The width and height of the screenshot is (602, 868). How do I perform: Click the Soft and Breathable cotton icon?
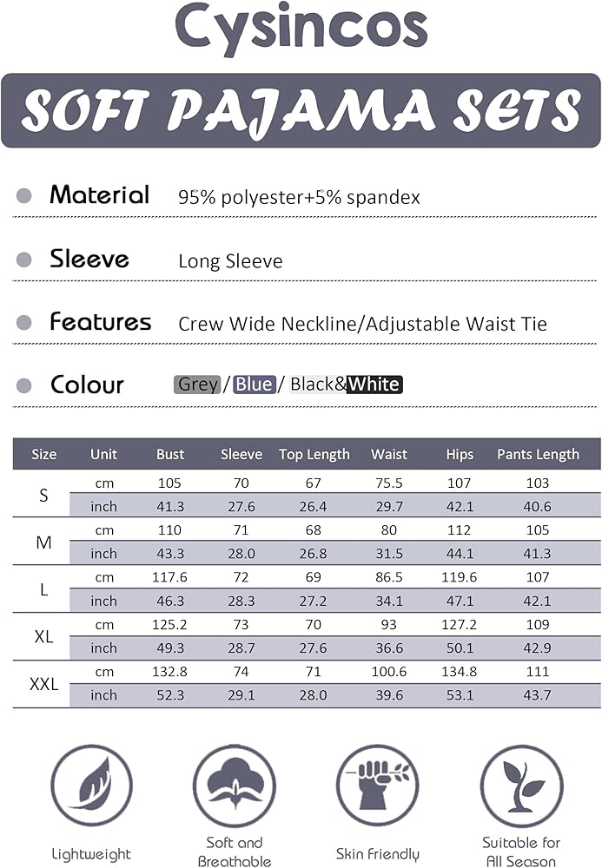click(234, 786)
